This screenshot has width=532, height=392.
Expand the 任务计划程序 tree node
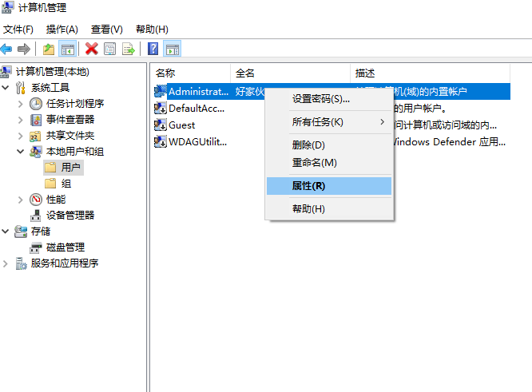(21, 103)
